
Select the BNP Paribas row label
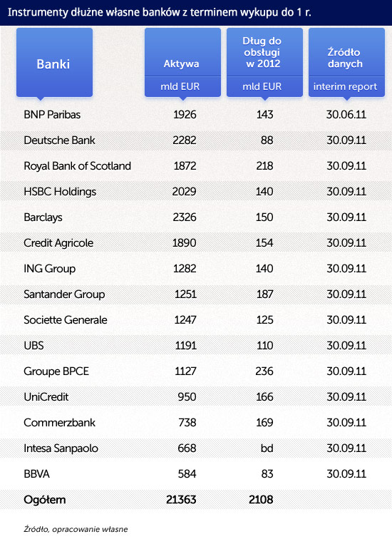click(x=52, y=115)
